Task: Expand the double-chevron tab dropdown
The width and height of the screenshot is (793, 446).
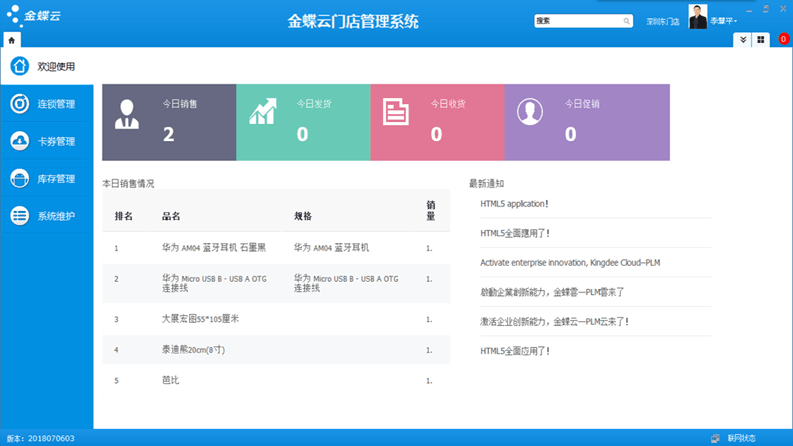Action: pyautogui.click(x=743, y=39)
